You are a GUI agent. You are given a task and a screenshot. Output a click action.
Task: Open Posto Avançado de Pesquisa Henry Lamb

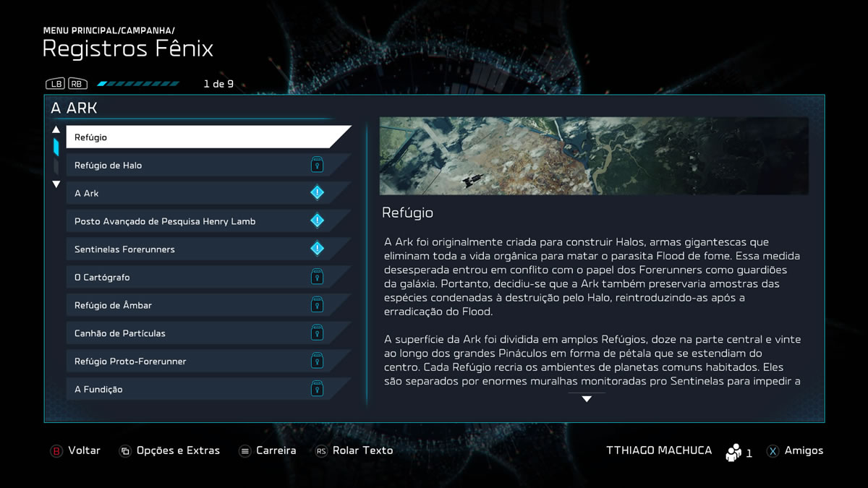[x=208, y=221]
